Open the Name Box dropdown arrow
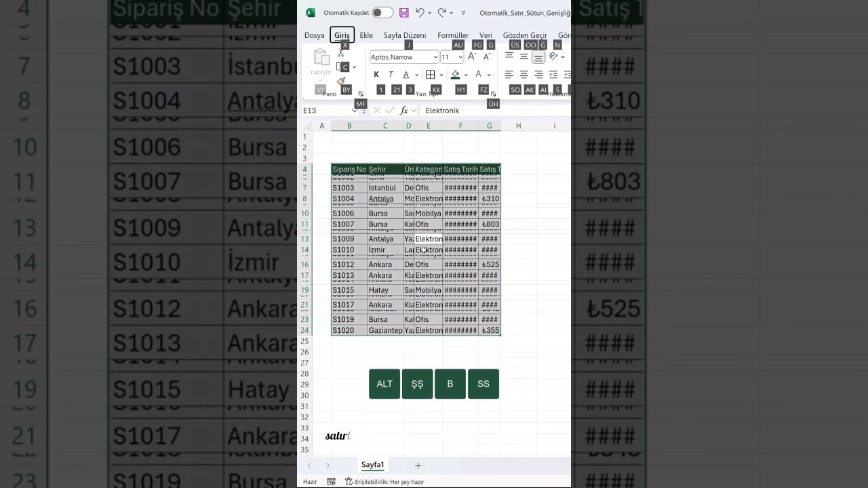The width and height of the screenshot is (868, 488). [355, 110]
